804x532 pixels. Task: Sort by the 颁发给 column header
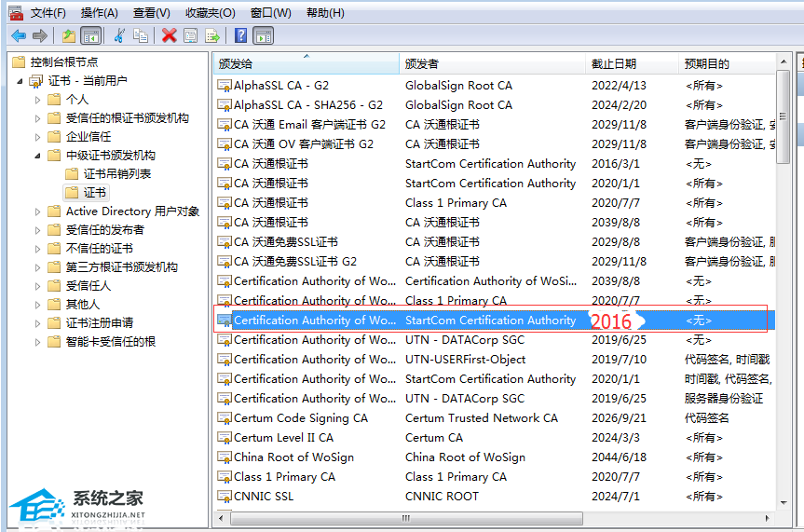point(307,63)
